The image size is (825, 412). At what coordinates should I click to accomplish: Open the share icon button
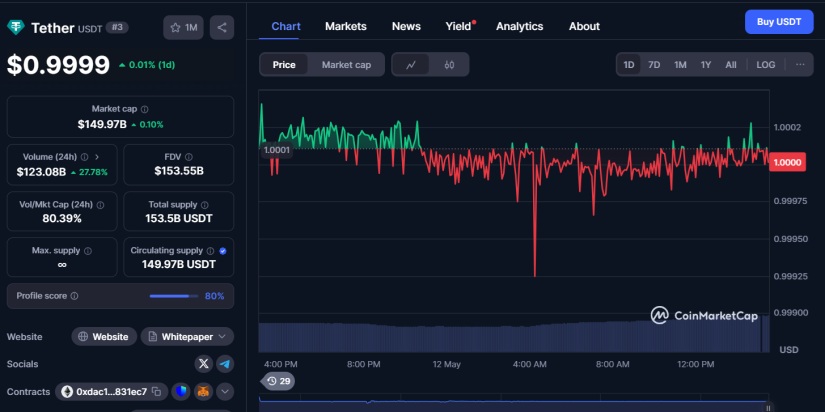[x=222, y=27]
